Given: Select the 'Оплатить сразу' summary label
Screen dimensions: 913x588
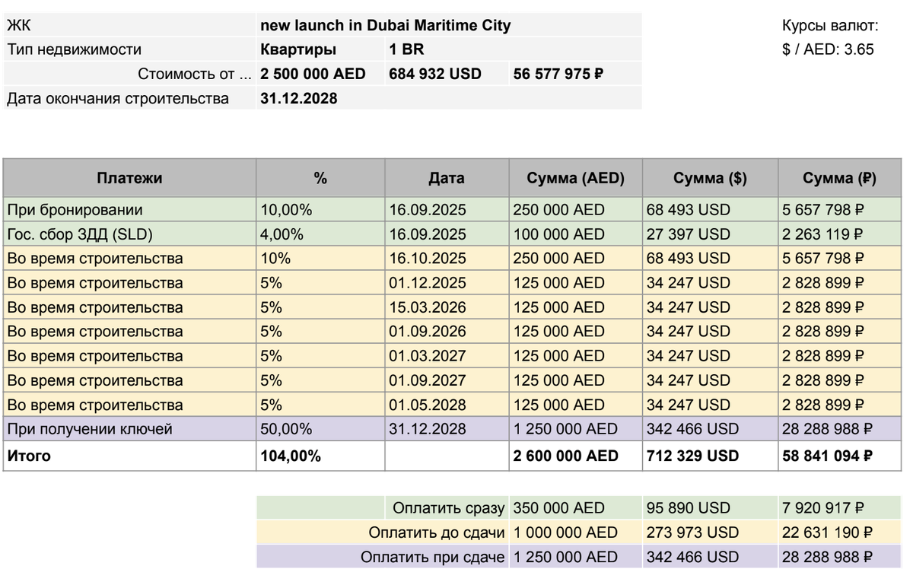Looking at the screenshot, I should coord(449,507).
